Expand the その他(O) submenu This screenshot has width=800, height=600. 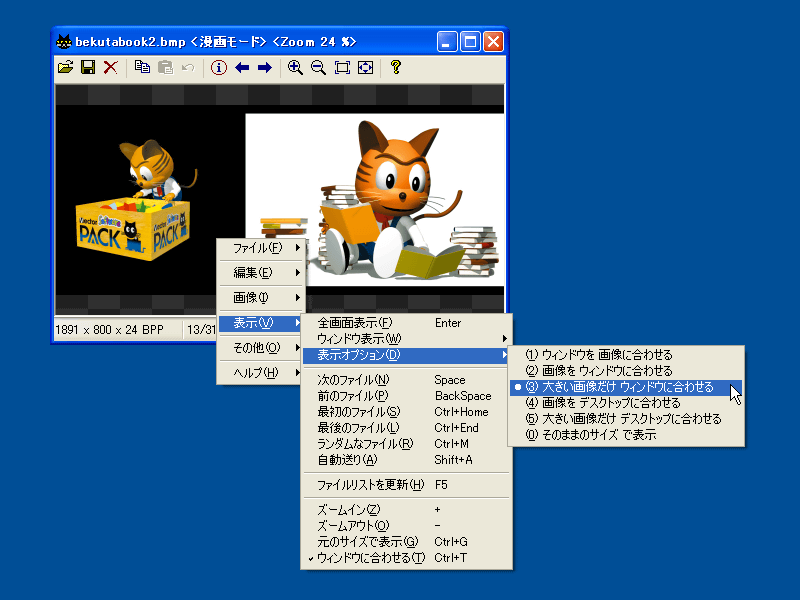point(261,347)
